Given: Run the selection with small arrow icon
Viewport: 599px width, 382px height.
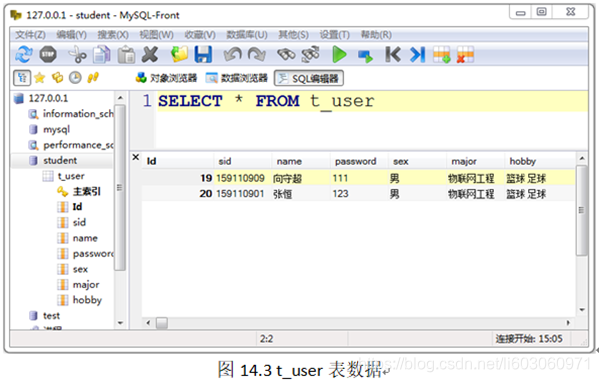Looking at the screenshot, I should click(x=365, y=56).
